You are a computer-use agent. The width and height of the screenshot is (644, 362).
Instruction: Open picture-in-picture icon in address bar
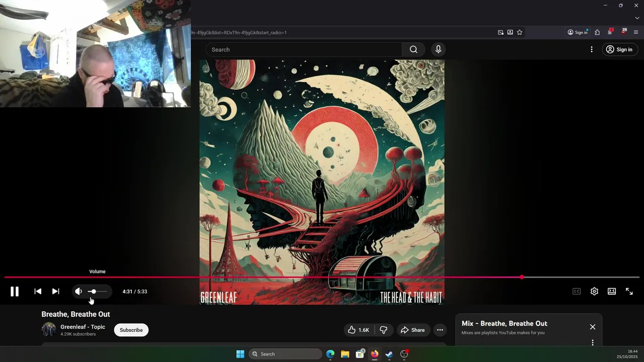tap(501, 32)
